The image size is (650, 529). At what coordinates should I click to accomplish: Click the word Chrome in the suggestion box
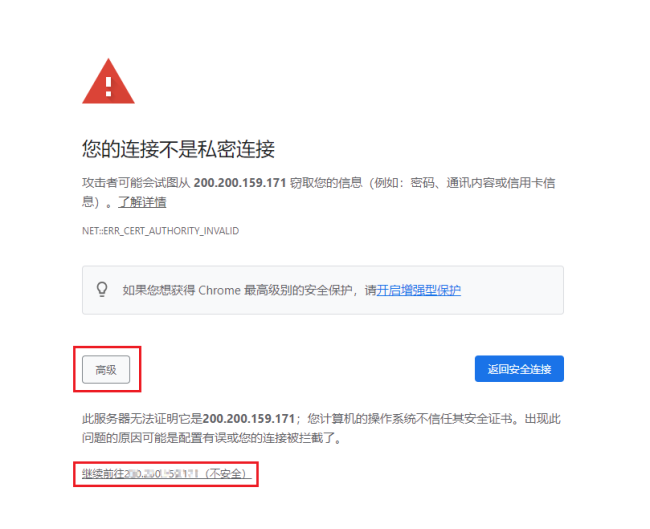tap(219, 290)
